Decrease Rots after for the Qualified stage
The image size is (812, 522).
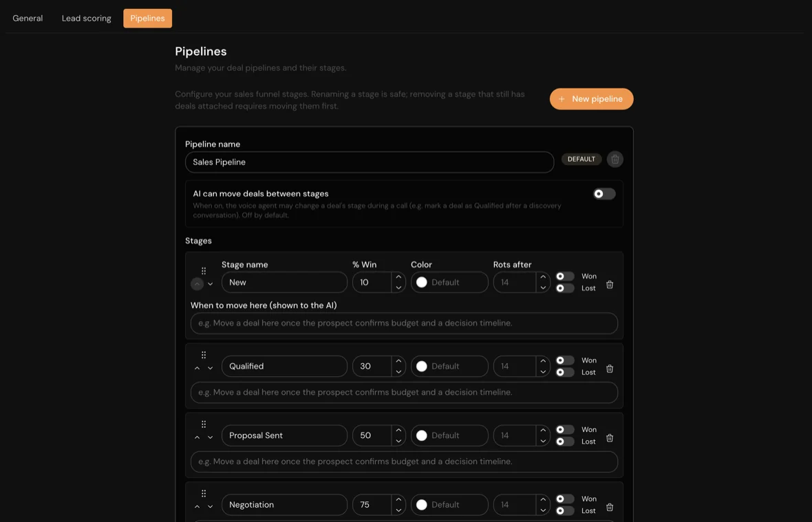pos(543,372)
